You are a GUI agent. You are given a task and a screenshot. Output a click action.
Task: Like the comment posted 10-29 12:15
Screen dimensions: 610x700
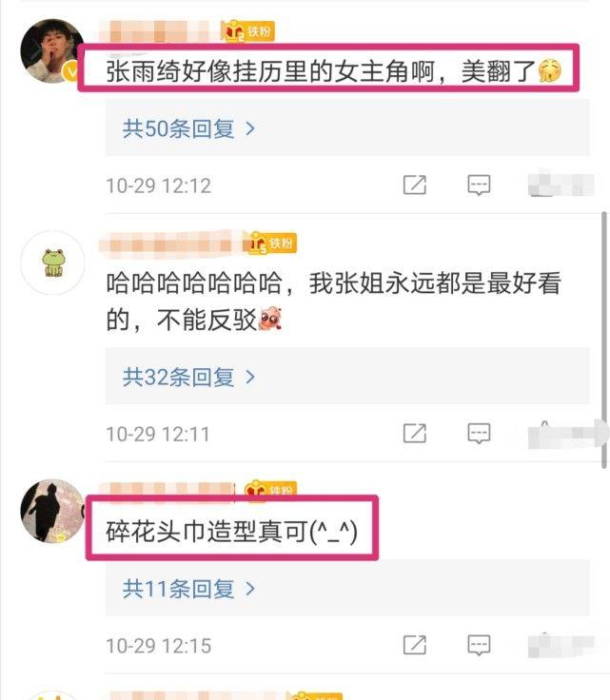(x=561, y=645)
